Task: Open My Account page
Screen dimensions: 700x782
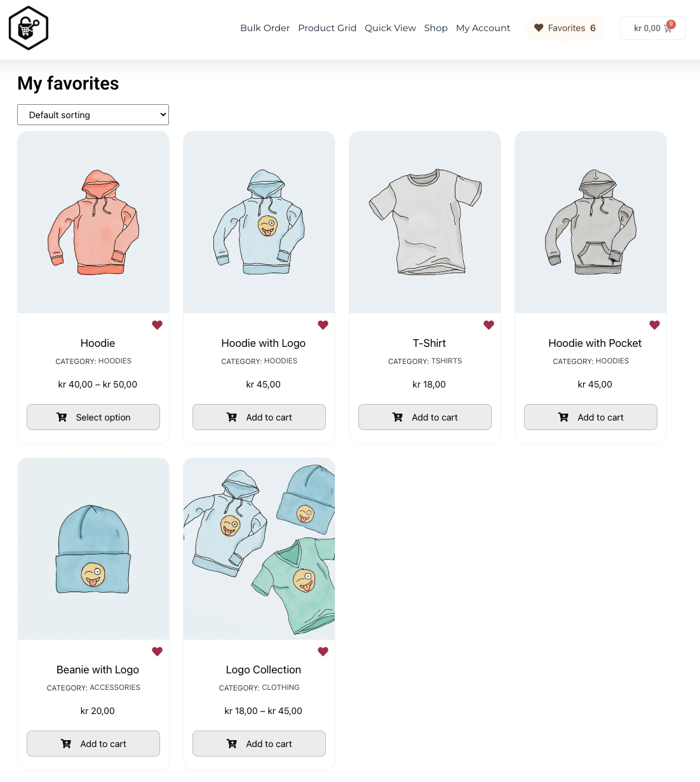Action: 483,28
